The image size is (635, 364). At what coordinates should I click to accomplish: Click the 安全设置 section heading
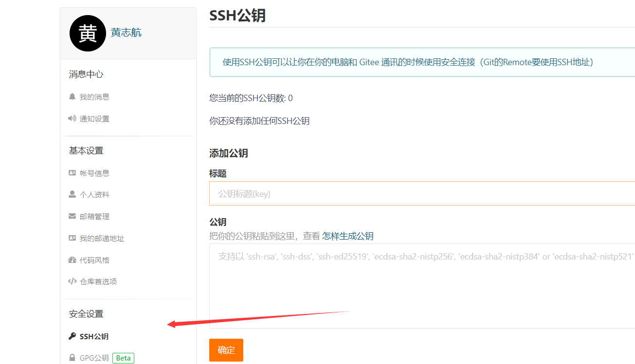86,314
